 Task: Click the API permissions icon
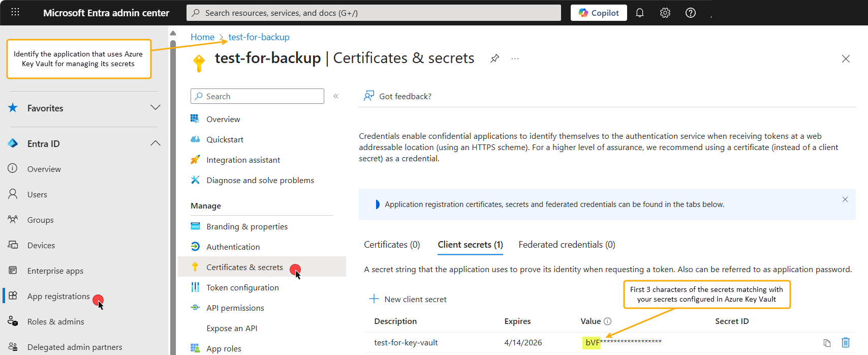pyautogui.click(x=195, y=307)
